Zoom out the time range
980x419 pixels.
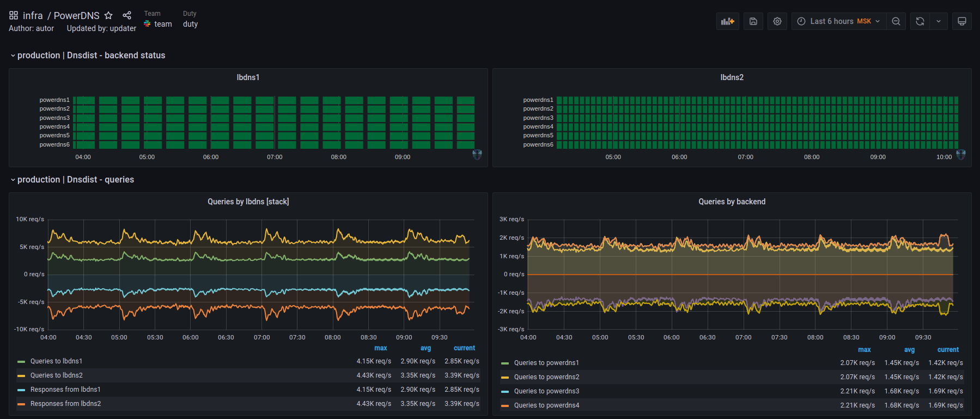click(896, 21)
